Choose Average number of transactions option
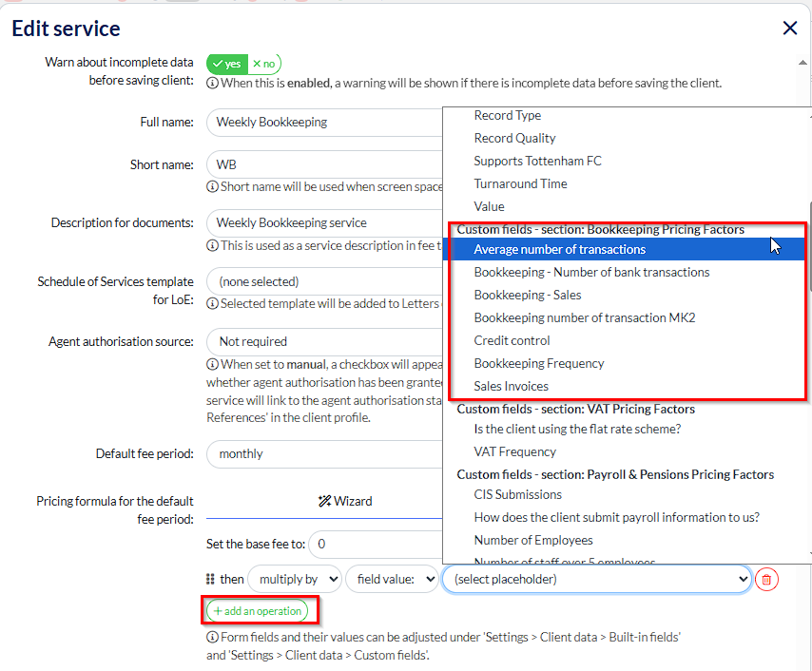The image size is (812, 671). (x=559, y=249)
